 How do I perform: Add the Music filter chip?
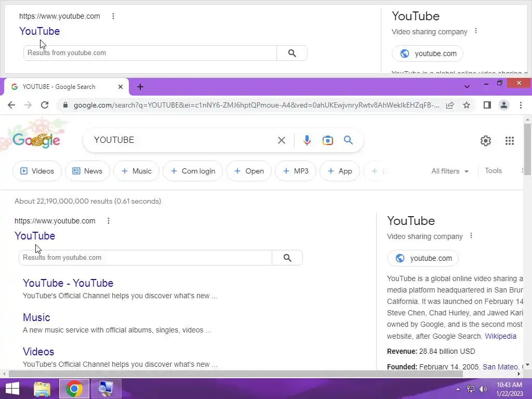point(136,171)
